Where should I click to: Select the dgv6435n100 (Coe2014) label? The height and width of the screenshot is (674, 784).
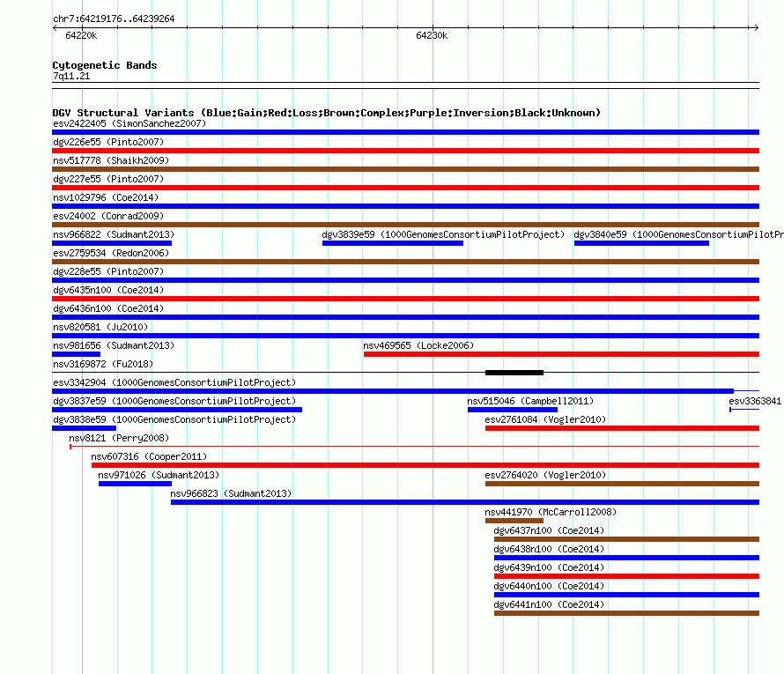tap(108, 290)
